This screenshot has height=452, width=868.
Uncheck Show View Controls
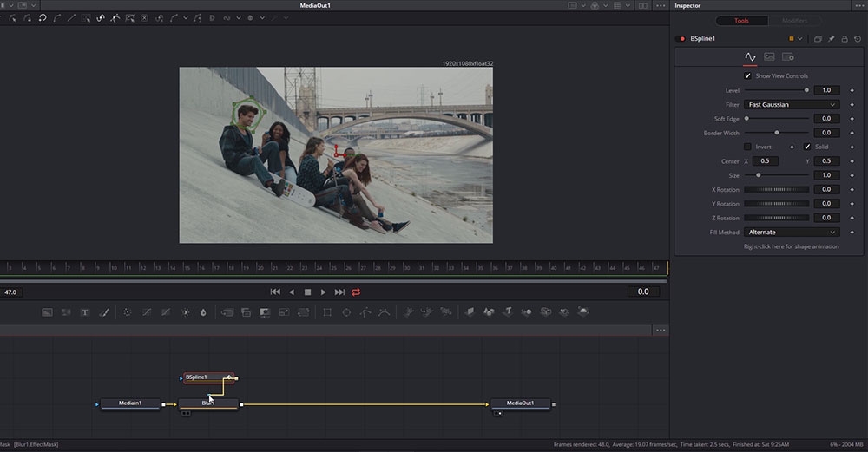pos(748,75)
